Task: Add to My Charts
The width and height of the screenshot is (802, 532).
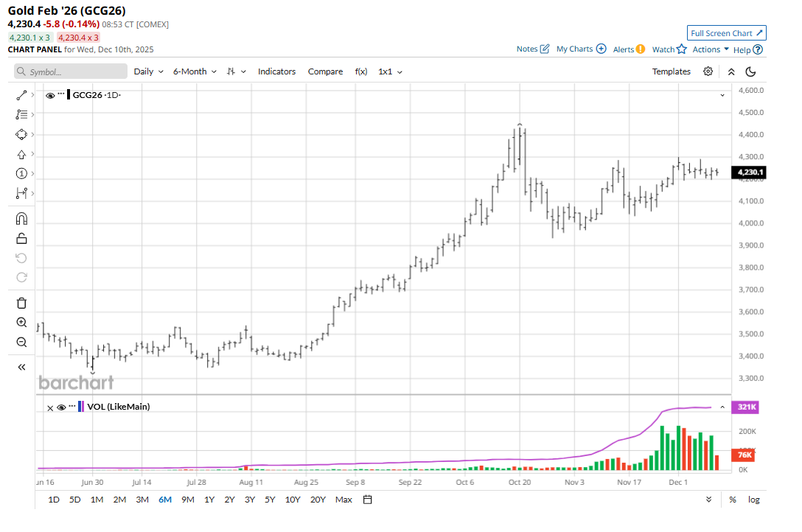Action: pos(581,49)
